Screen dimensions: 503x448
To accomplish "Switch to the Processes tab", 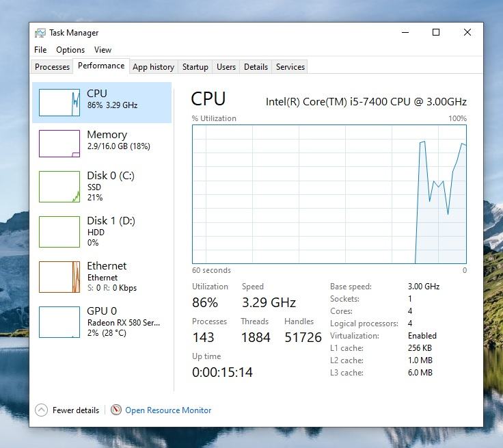I will tap(53, 67).
